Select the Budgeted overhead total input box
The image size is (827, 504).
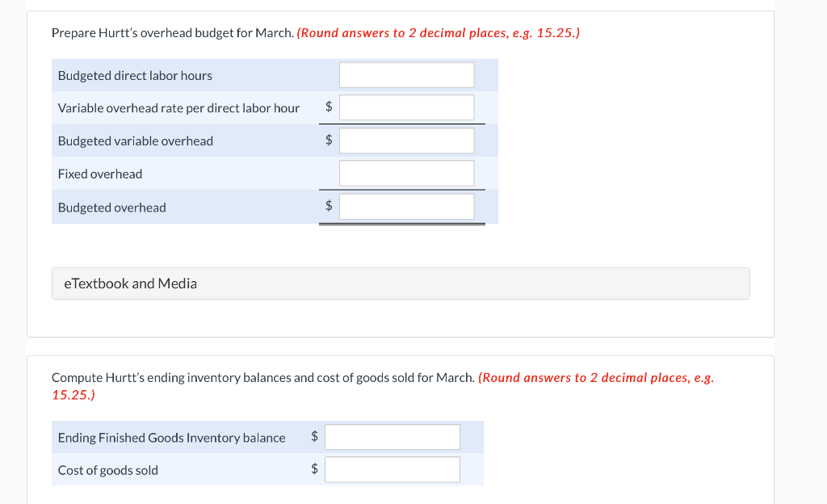pyautogui.click(x=407, y=207)
